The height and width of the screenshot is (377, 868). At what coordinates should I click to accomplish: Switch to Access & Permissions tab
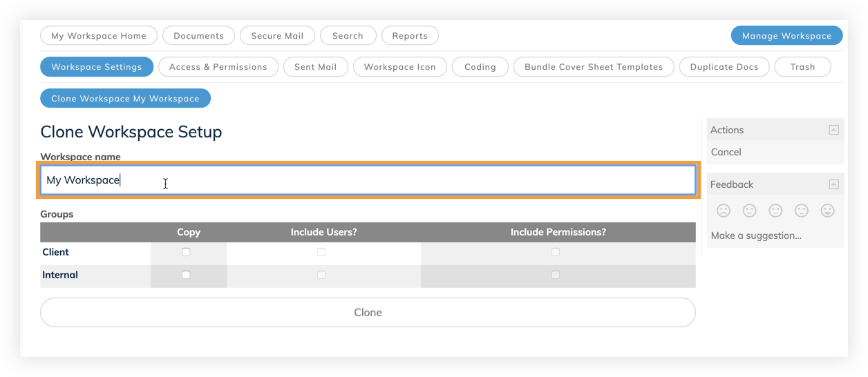(x=218, y=67)
